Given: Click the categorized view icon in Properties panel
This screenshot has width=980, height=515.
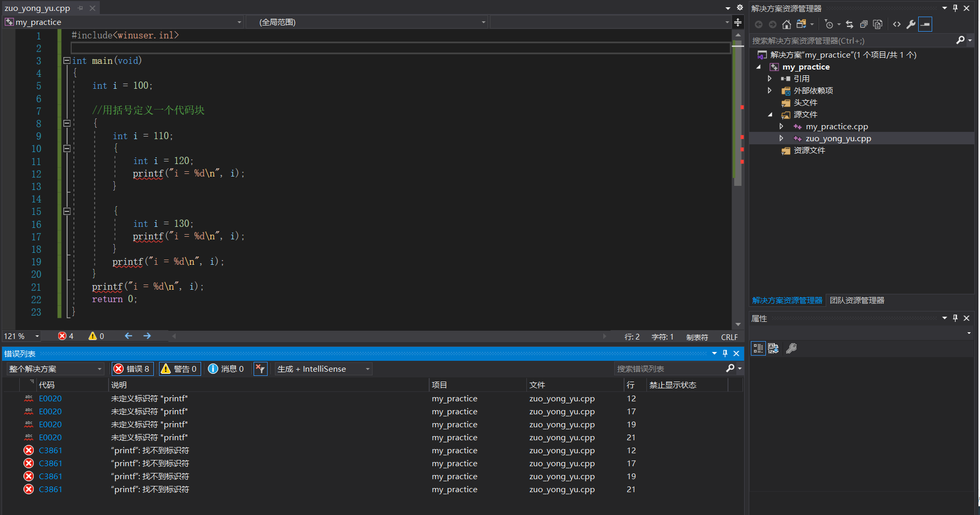Looking at the screenshot, I should [759, 348].
